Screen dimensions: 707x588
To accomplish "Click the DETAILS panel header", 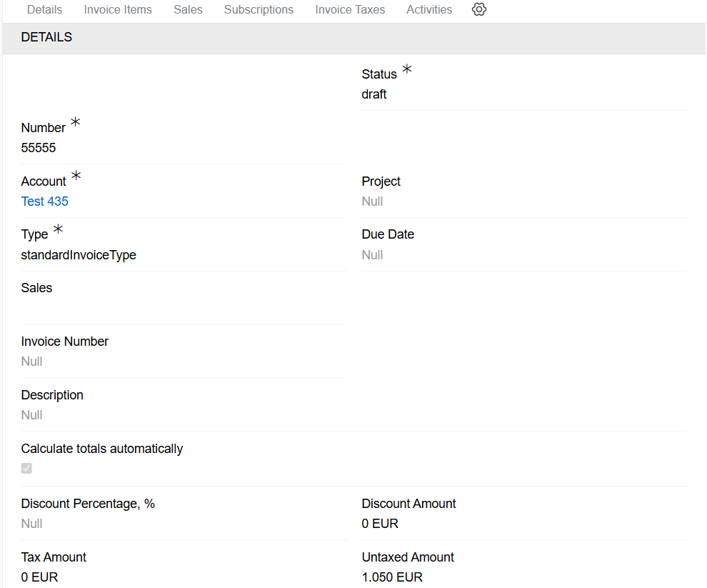I will coord(46,36).
